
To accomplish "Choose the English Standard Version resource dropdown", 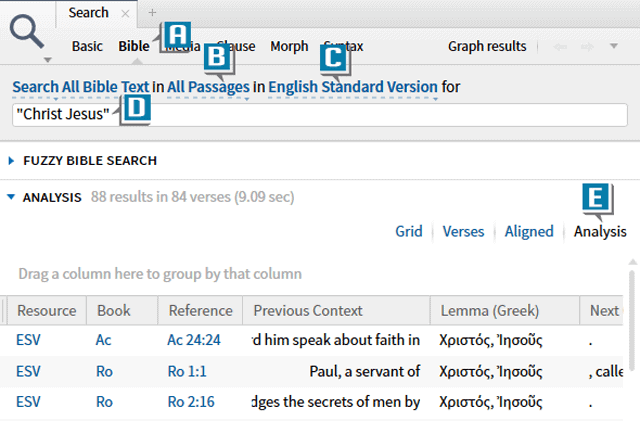I will point(352,87).
